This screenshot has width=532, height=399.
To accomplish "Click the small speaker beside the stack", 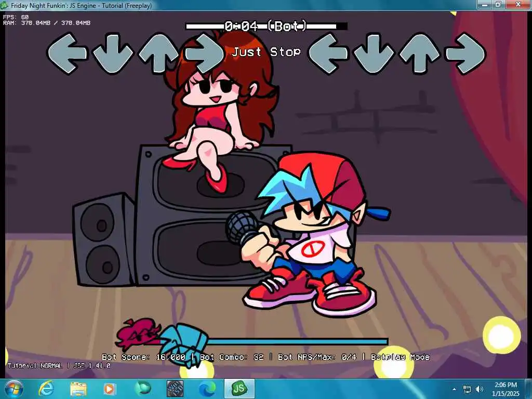I will pos(104,240).
